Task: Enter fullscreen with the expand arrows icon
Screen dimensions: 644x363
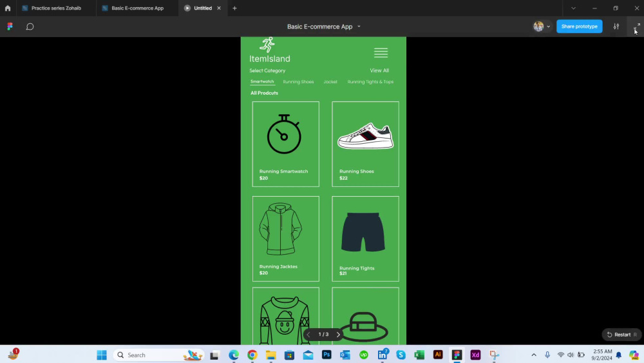Action: click(x=637, y=26)
